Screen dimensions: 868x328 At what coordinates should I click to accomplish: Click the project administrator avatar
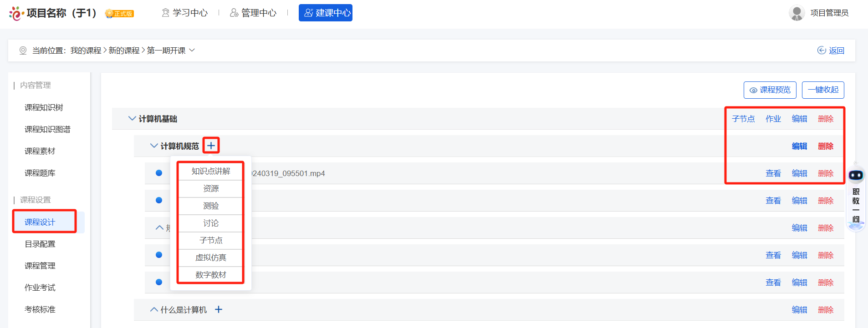click(x=797, y=13)
